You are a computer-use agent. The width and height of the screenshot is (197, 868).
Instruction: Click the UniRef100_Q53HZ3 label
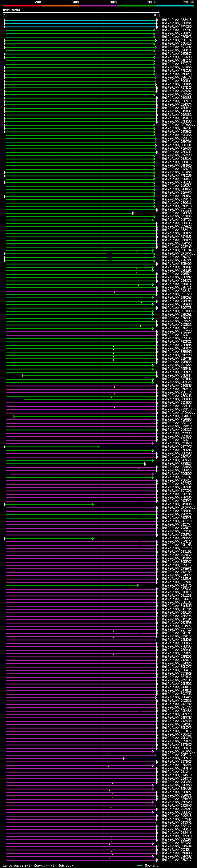(x=177, y=443)
